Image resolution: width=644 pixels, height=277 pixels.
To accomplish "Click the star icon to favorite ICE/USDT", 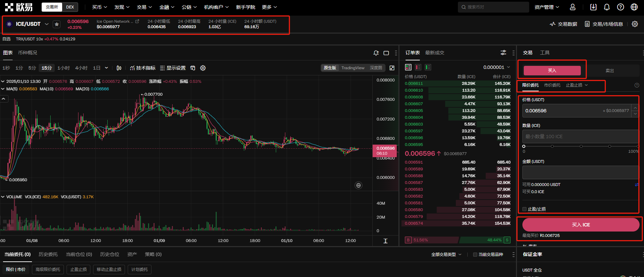I will coord(57,24).
